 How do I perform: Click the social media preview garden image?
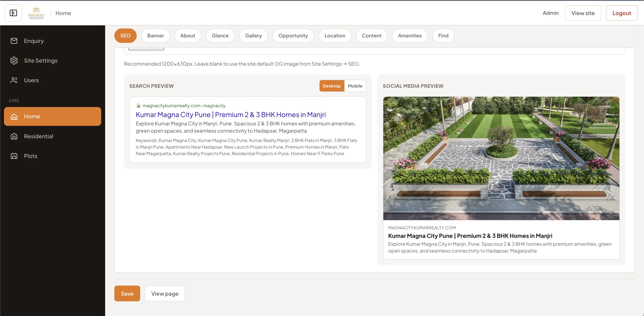501,158
